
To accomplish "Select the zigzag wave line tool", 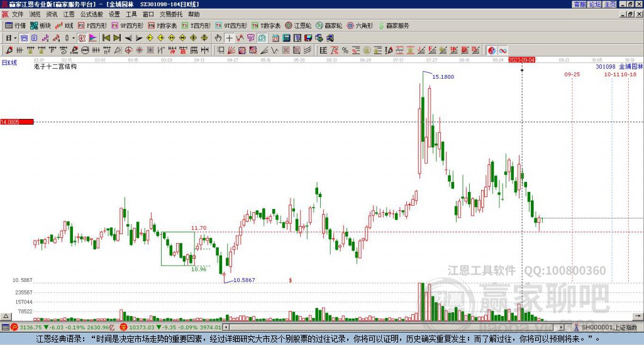I will tap(275, 50).
